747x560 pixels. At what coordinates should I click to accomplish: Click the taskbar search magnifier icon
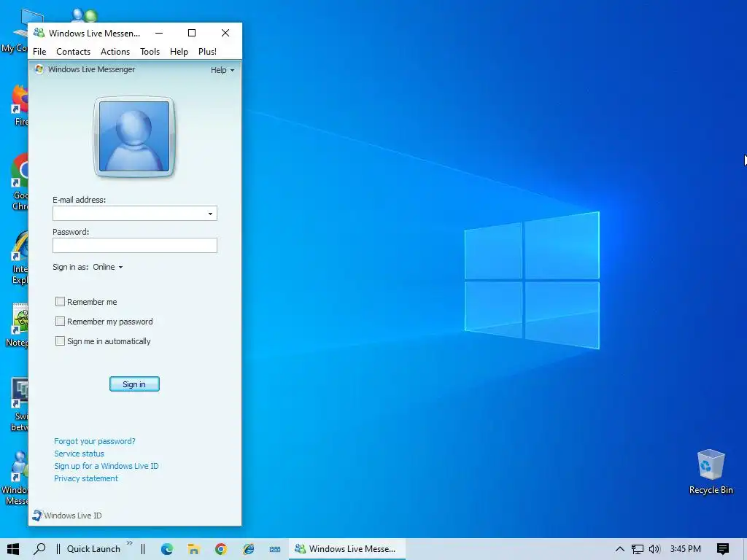[39, 549]
